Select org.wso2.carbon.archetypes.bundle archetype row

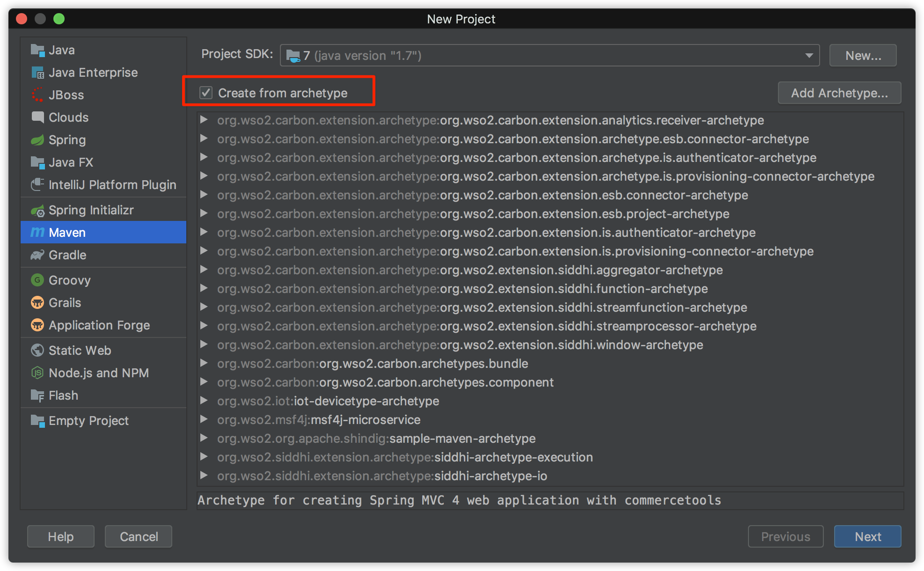pyautogui.click(x=423, y=364)
